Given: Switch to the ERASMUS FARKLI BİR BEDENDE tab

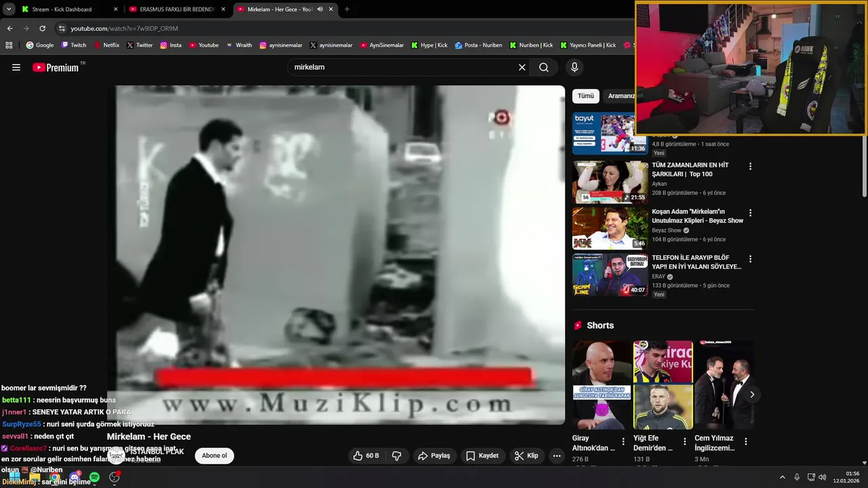Looking at the screenshot, I should point(176,9).
